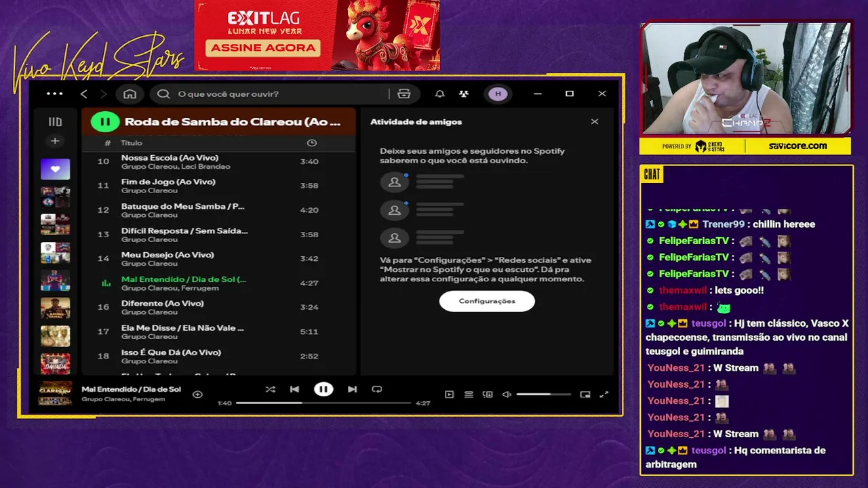Image resolution: width=868 pixels, height=488 pixels.
Task: Enter full screen with expand icon
Action: point(604,394)
